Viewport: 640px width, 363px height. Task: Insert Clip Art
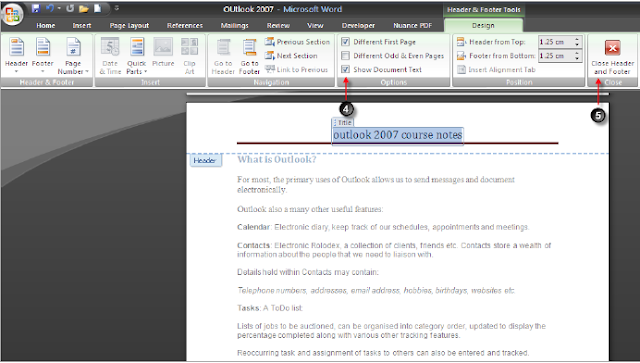coord(189,56)
